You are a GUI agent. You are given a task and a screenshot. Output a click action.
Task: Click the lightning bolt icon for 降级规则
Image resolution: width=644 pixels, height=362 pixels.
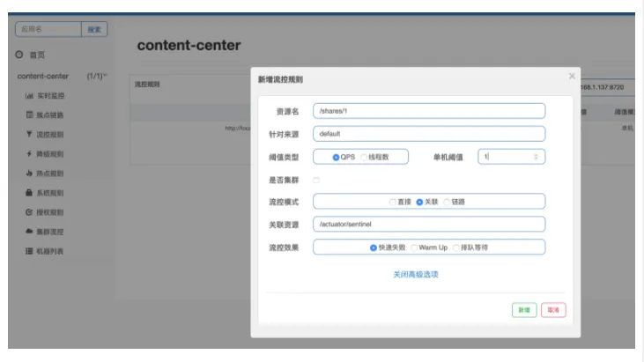point(29,154)
